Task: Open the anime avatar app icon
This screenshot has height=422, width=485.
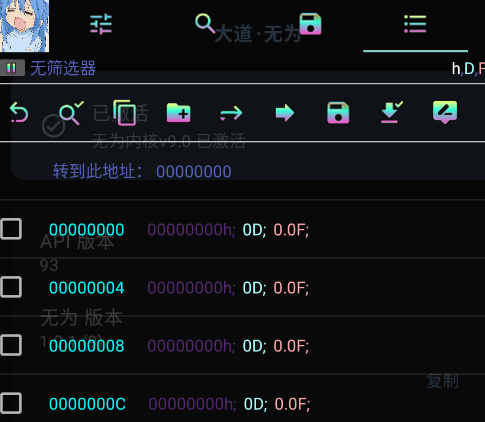Action: coord(24,26)
